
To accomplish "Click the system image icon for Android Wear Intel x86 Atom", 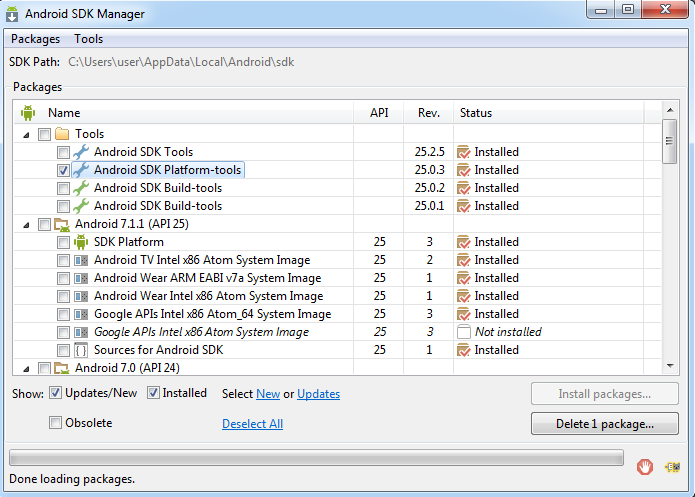I will click(81, 296).
